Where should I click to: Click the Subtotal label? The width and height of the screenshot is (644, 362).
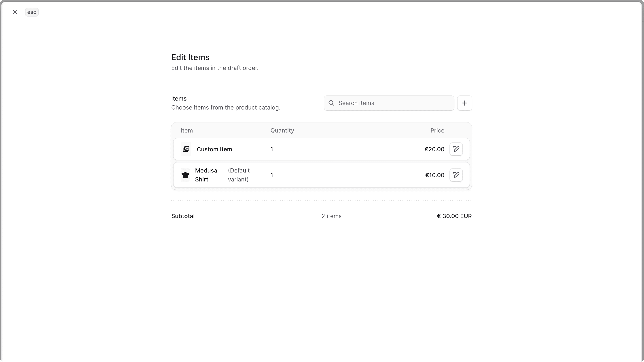tap(183, 216)
